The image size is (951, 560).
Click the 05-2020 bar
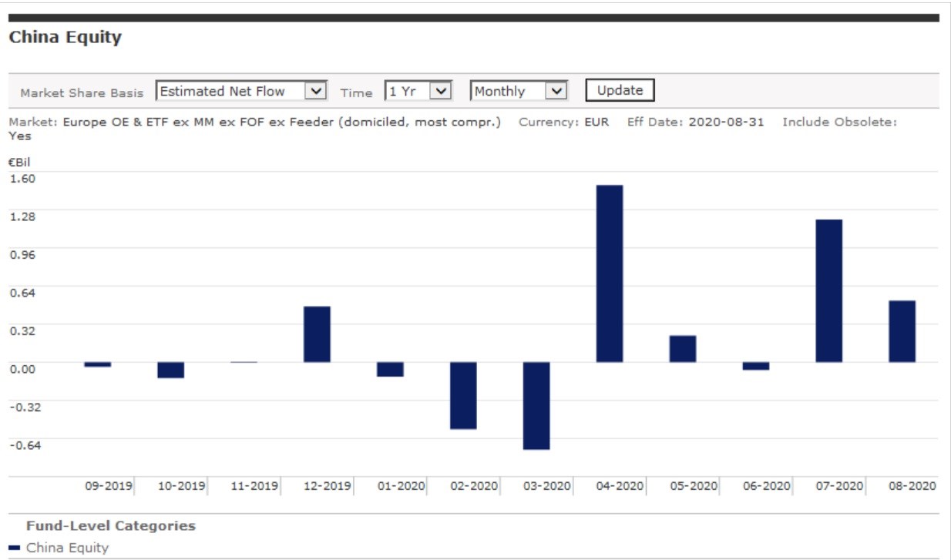682,349
